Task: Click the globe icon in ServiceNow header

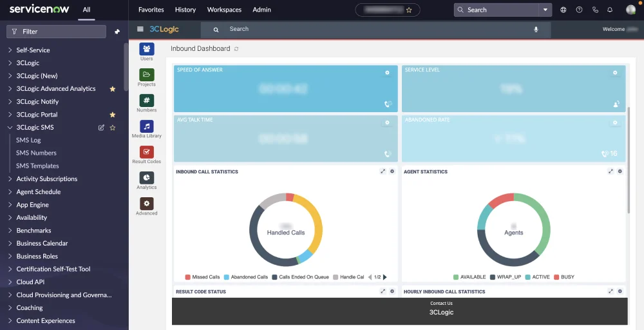Action: (563, 10)
